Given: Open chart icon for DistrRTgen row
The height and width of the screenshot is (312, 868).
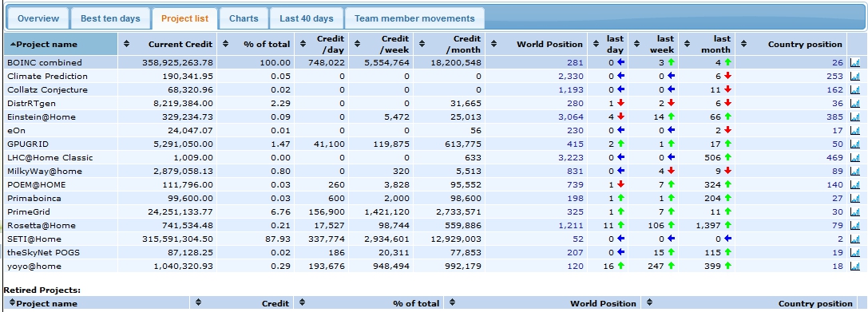Looking at the screenshot, I should pyautogui.click(x=854, y=104).
